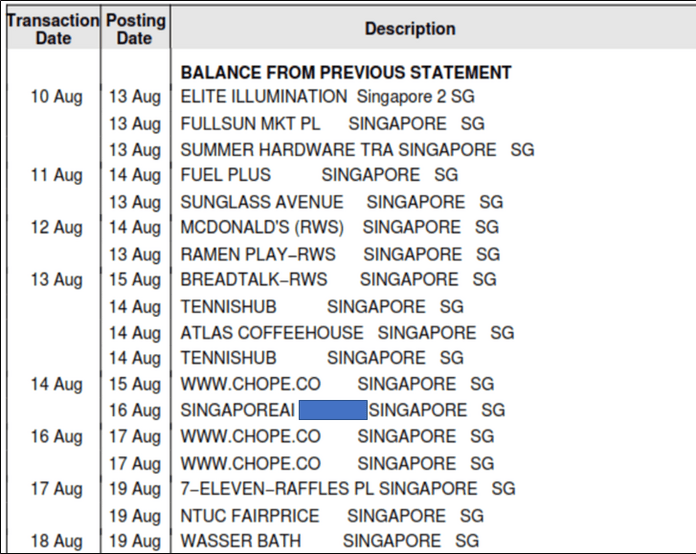696x554 pixels.
Task: Click the blue redaction box
Action: tap(333, 410)
